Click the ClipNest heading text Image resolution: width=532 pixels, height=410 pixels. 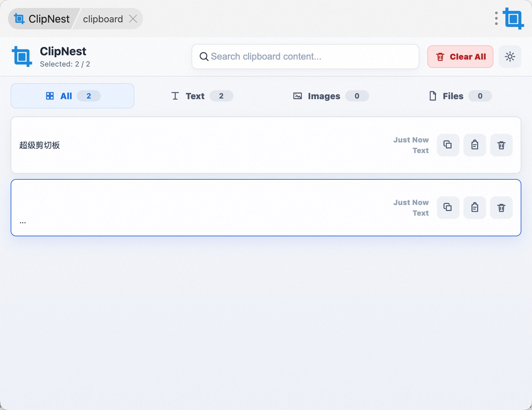click(63, 51)
